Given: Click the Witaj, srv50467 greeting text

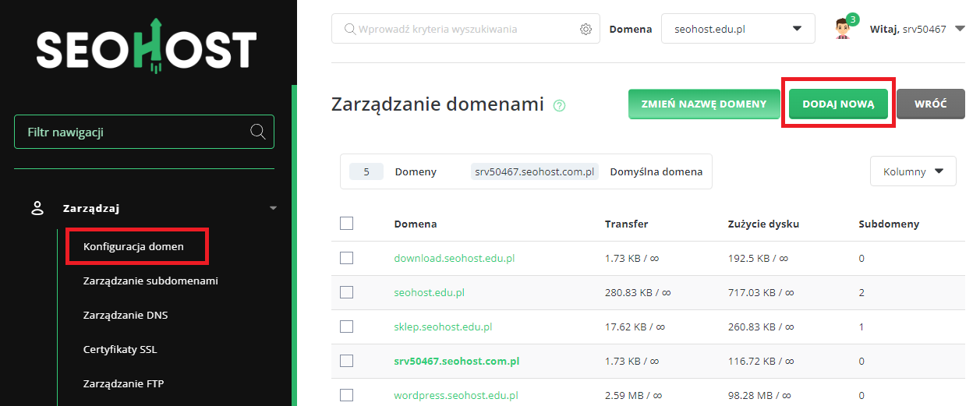Looking at the screenshot, I should (907, 29).
